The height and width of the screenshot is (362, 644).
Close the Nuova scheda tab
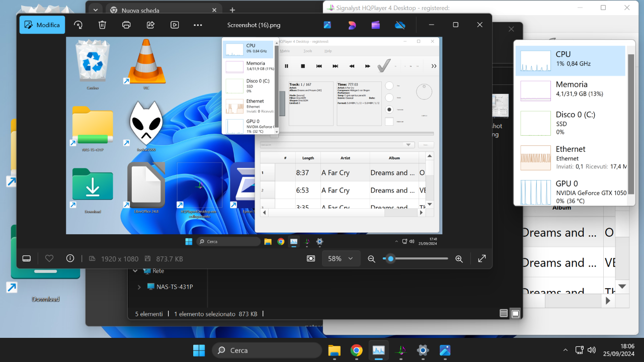214,10
